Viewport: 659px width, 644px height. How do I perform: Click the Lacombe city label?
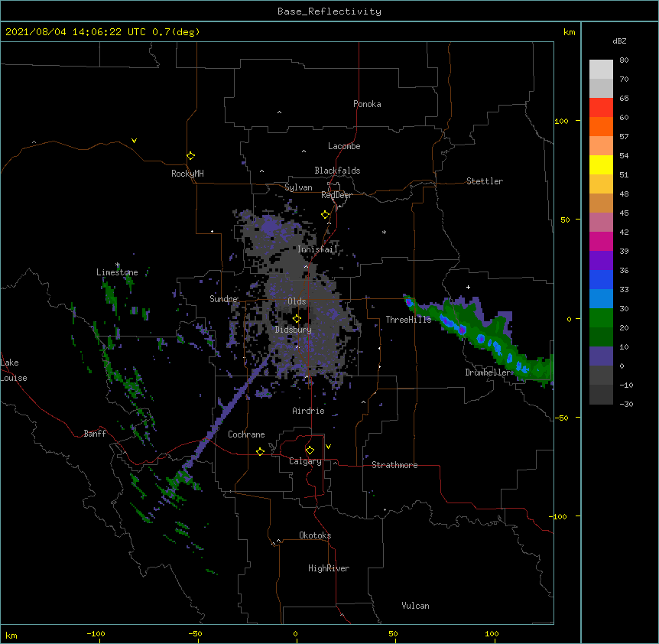pos(344,146)
